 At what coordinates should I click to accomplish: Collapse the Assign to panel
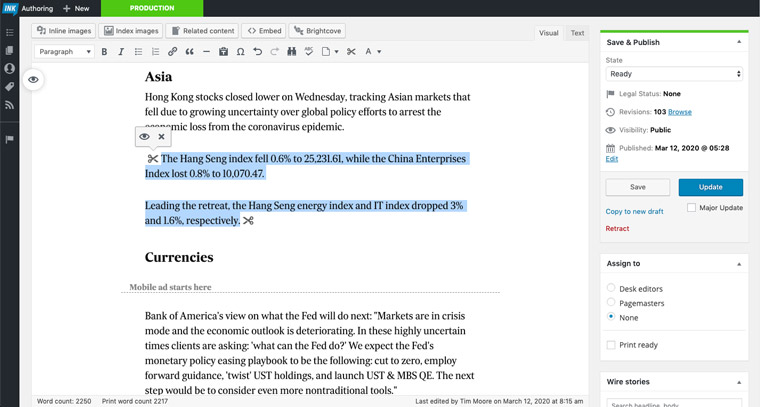click(x=739, y=264)
